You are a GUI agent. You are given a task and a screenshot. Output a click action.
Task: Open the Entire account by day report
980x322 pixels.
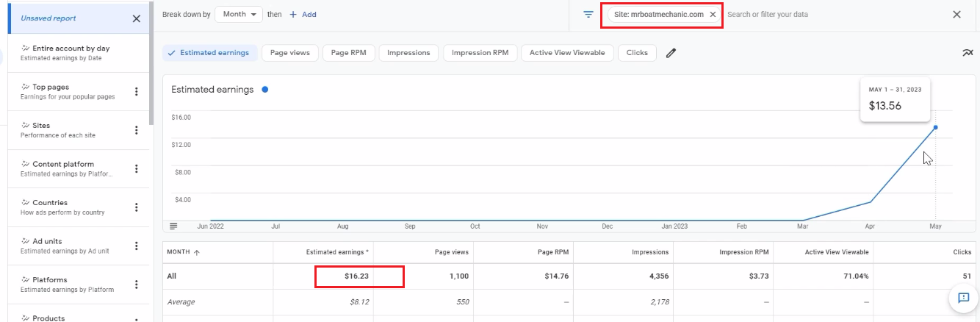coord(72,53)
